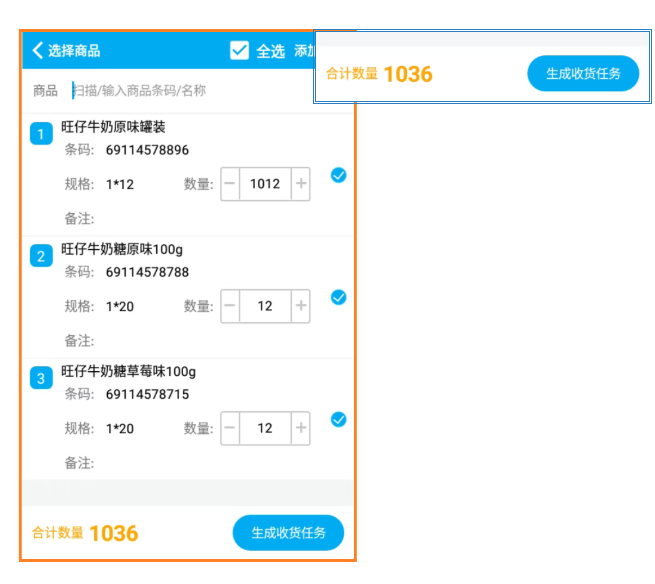Tap the blue number 1 item badge
The height and width of the screenshot is (584, 655).
41,134
